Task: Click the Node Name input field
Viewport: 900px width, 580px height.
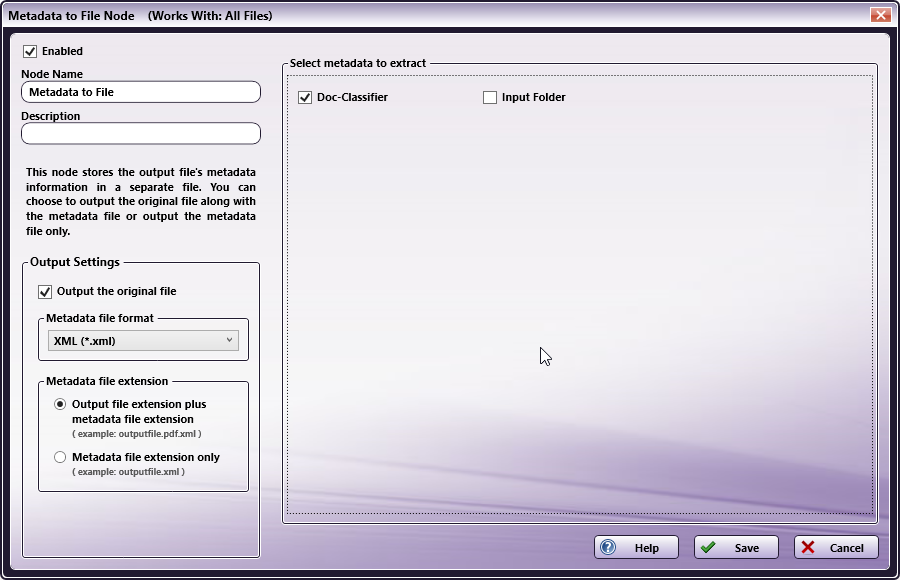Action: click(x=141, y=92)
